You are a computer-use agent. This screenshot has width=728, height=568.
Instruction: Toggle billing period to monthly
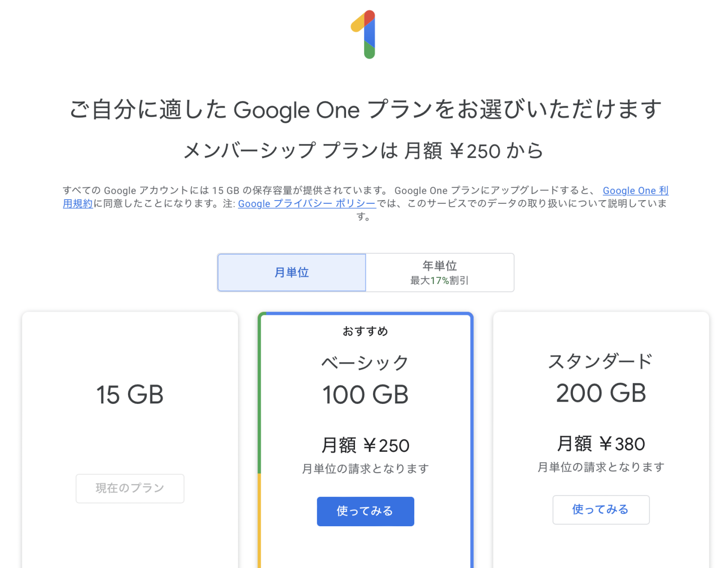pyautogui.click(x=291, y=273)
